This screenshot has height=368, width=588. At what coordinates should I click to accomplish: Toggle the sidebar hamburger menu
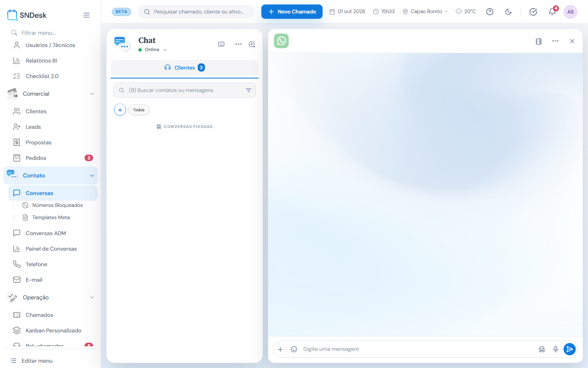[87, 15]
